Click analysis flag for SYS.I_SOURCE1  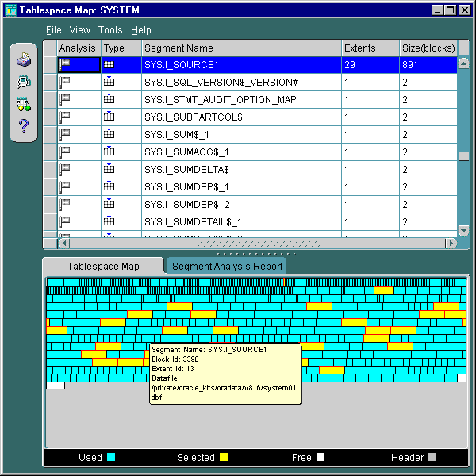pyautogui.click(x=65, y=65)
